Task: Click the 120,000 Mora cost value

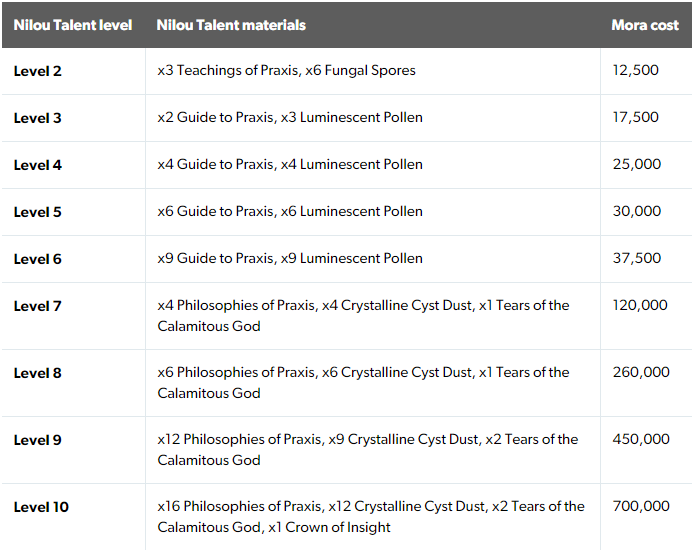Action: (x=640, y=305)
